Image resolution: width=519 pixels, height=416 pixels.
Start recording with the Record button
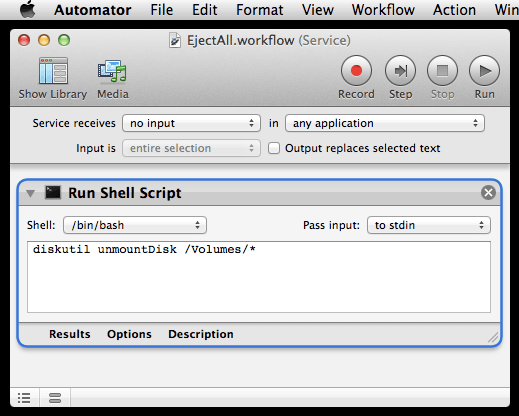[x=356, y=71]
